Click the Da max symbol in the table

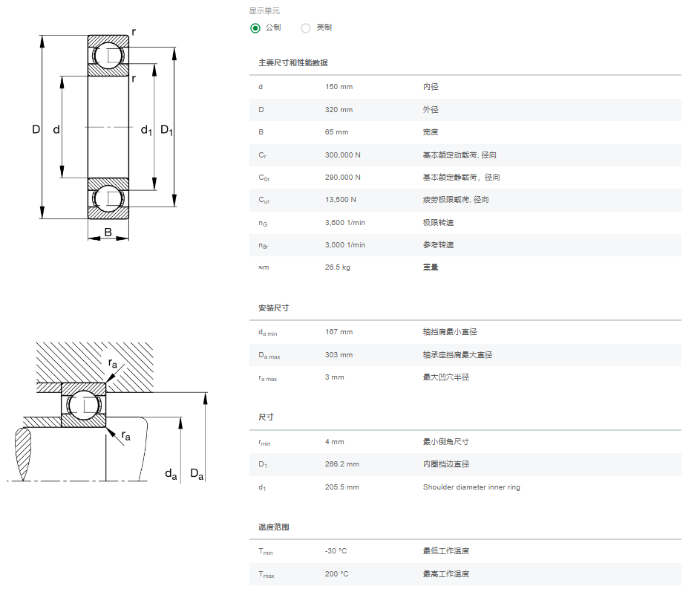(269, 356)
